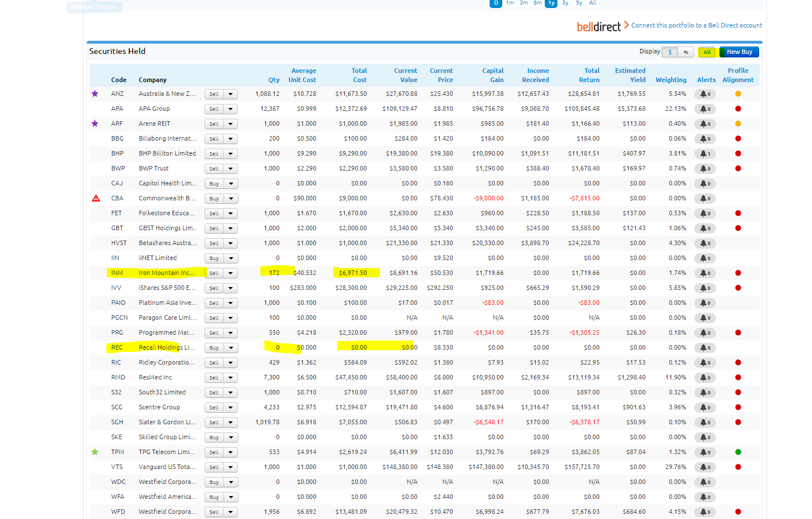Click Sell for BWP Trust
The image size is (812, 519).
point(214,169)
